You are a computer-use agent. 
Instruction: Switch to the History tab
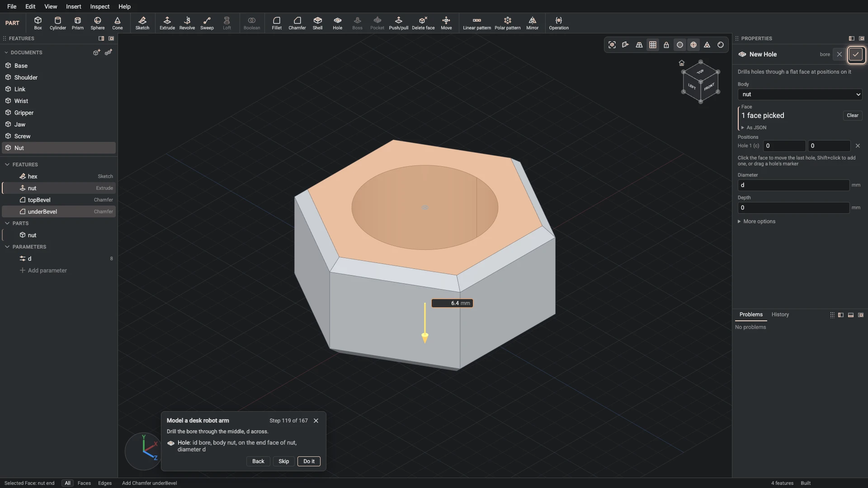point(780,314)
